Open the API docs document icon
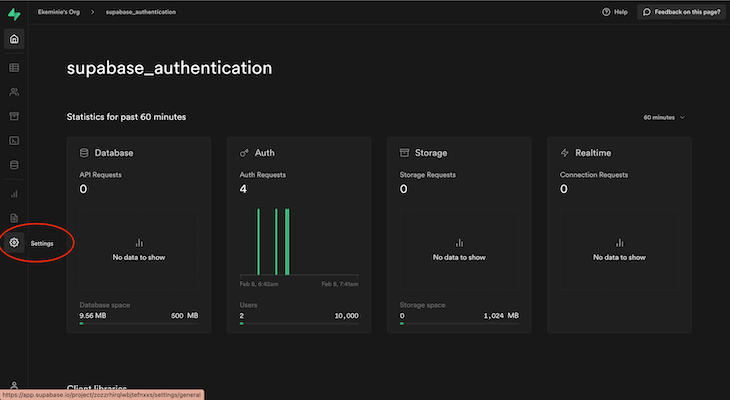730x400 pixels. tap(14, 218)
